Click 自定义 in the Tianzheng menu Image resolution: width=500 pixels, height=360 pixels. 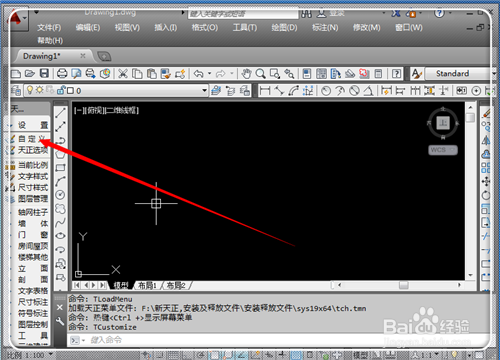32,139
